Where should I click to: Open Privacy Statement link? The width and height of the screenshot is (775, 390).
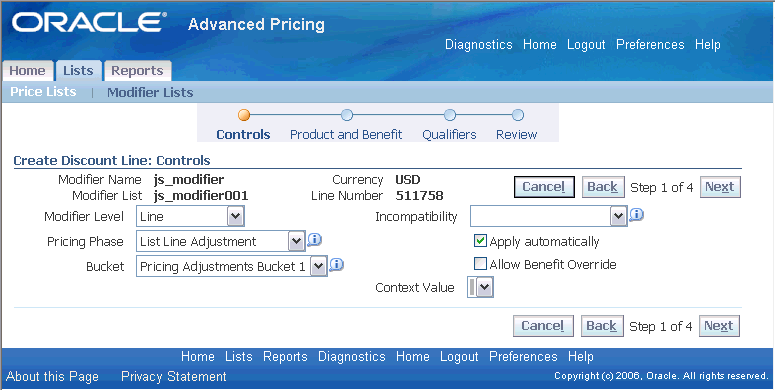[x=173, y=377]
